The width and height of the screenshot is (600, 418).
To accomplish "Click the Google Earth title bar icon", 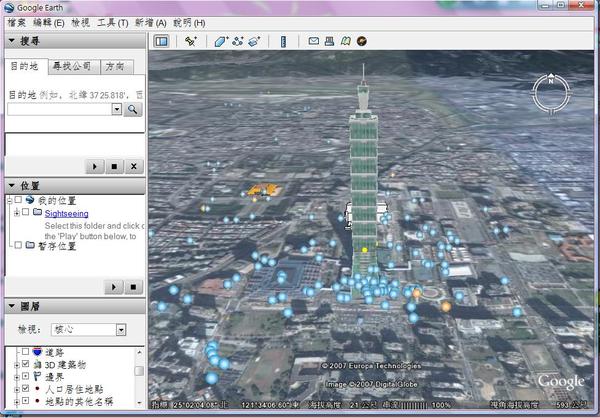I will (9, 7).
